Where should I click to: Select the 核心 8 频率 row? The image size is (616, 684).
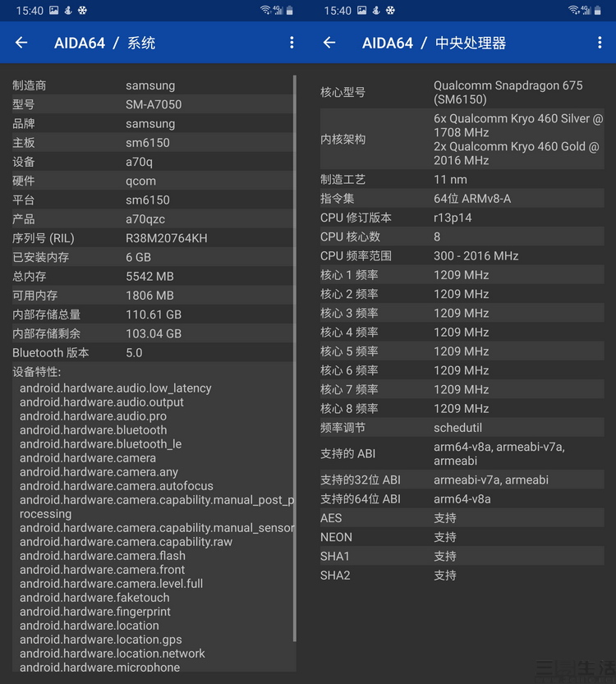pos(462,409)
